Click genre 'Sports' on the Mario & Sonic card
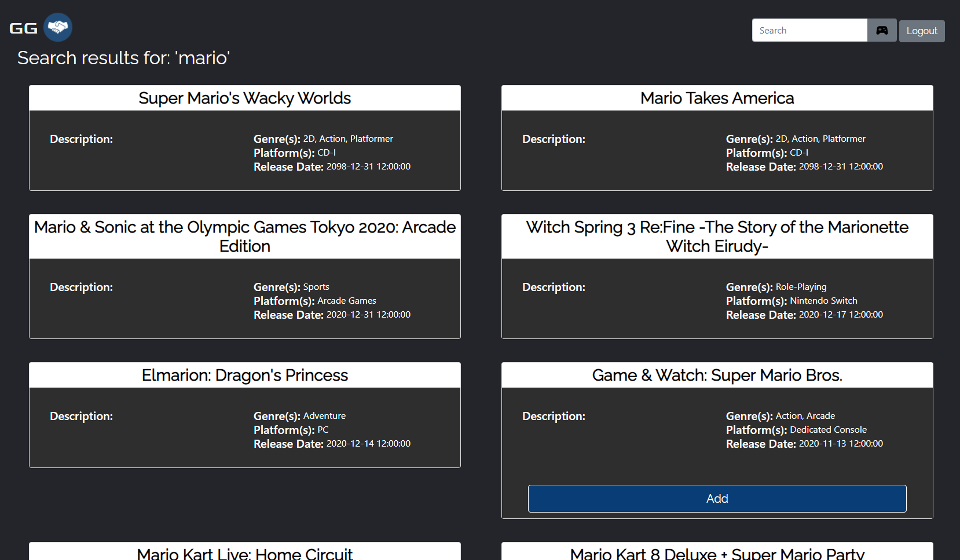 pyautogui.click(x=316, y=287)
